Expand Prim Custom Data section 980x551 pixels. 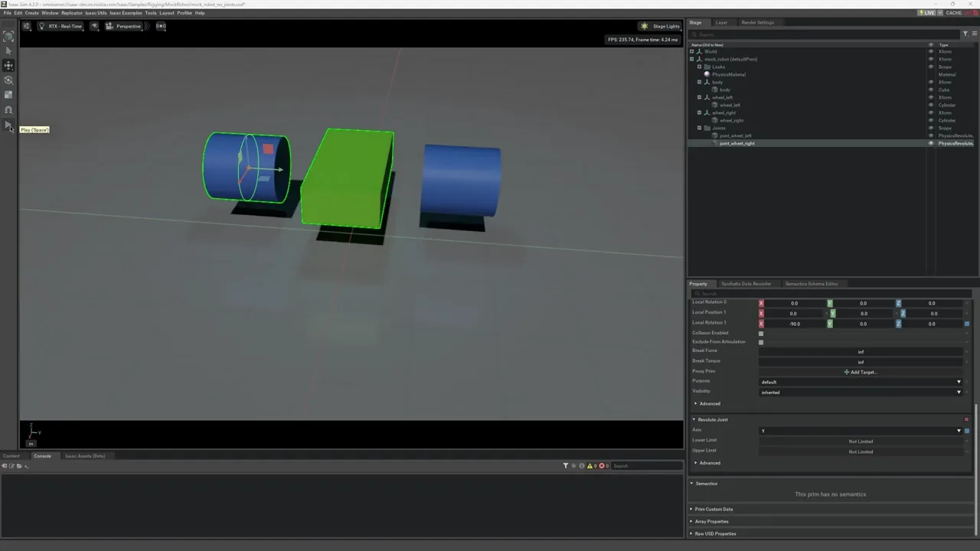click(713, 509)
